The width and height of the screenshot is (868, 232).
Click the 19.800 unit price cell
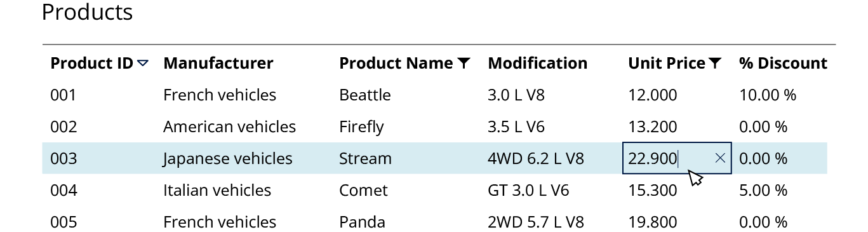pyautogui.click(x=653, y=222)
